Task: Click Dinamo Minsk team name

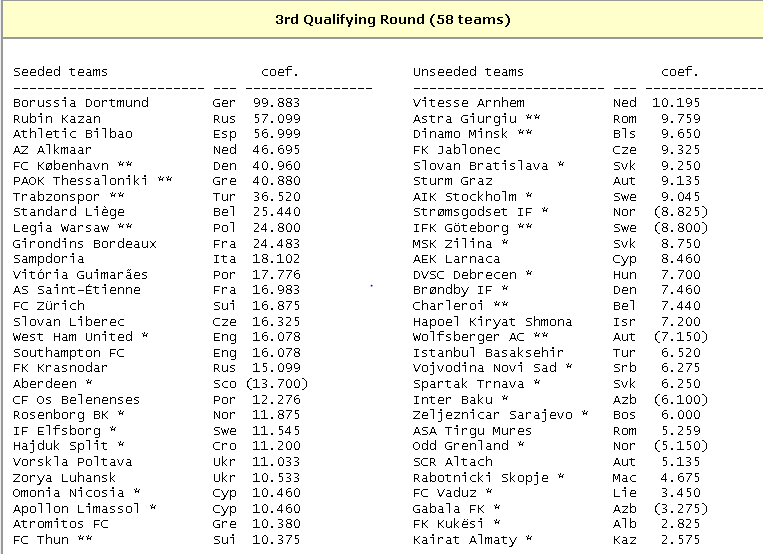Action: tap(460, 134)
